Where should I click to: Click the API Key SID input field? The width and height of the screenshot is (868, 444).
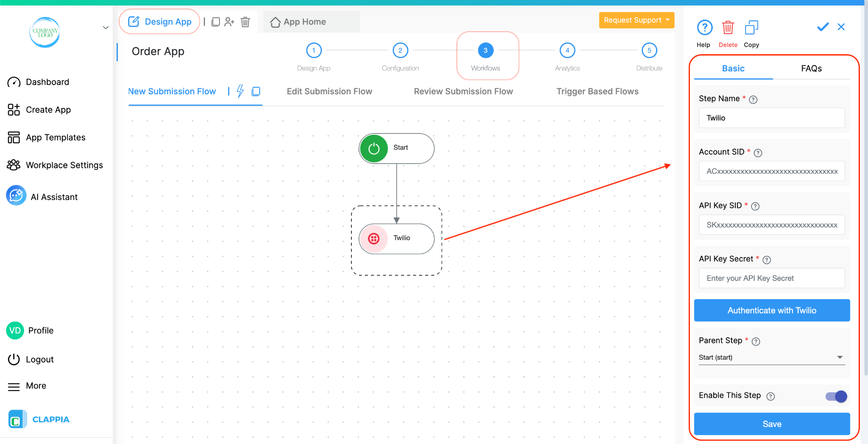click(x=772, y=225)
